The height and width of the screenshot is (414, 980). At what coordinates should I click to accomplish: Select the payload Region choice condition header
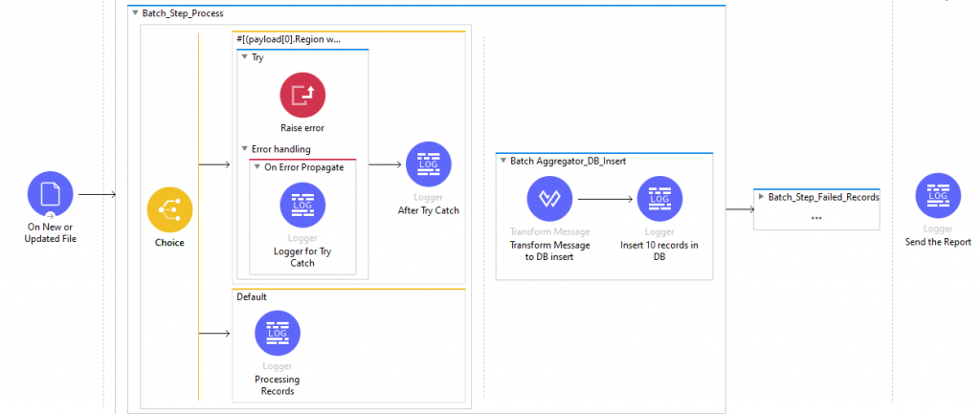(x=288, y=39)
